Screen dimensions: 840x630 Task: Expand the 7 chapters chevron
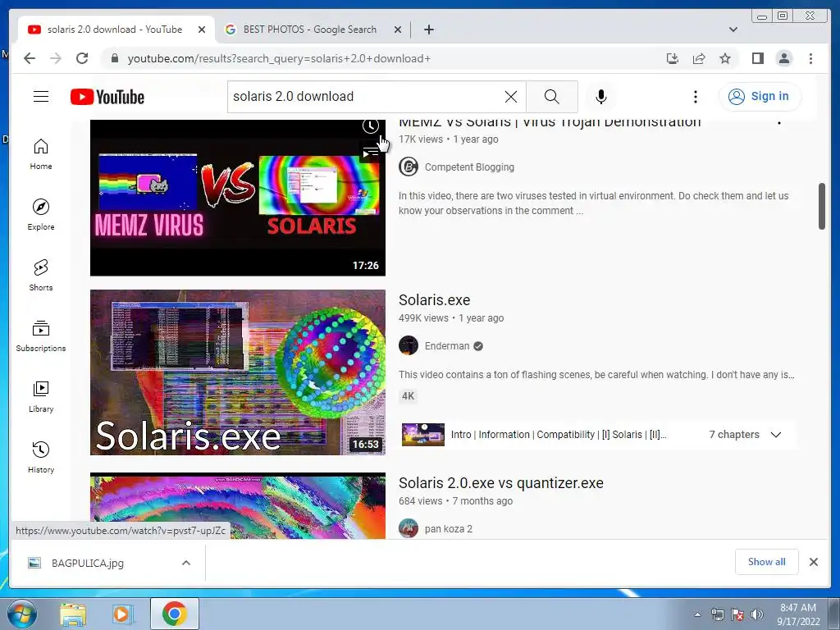click(776, 435)
